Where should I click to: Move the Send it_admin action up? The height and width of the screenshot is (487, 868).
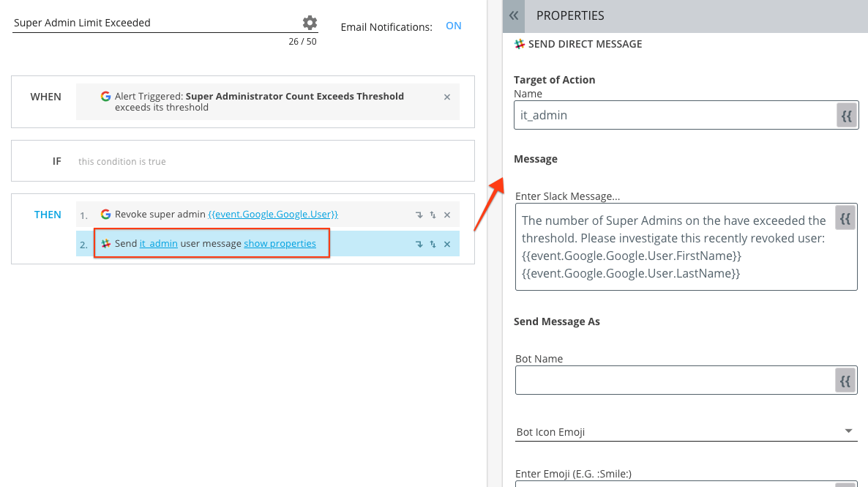pyautogui.click(x=432, y=244)
